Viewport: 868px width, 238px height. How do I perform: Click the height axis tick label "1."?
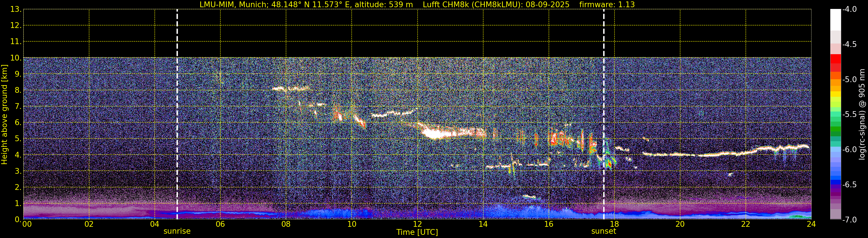point(18,204)
